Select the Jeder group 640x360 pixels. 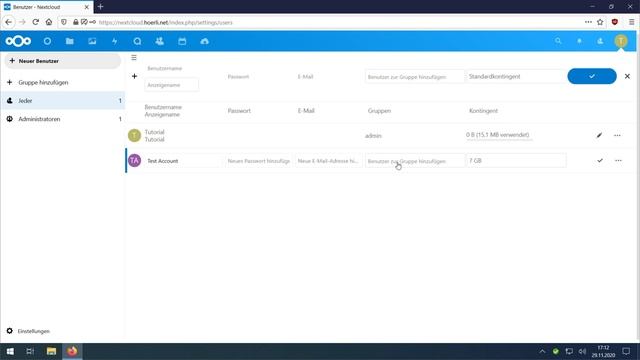[x=63, y=100]
